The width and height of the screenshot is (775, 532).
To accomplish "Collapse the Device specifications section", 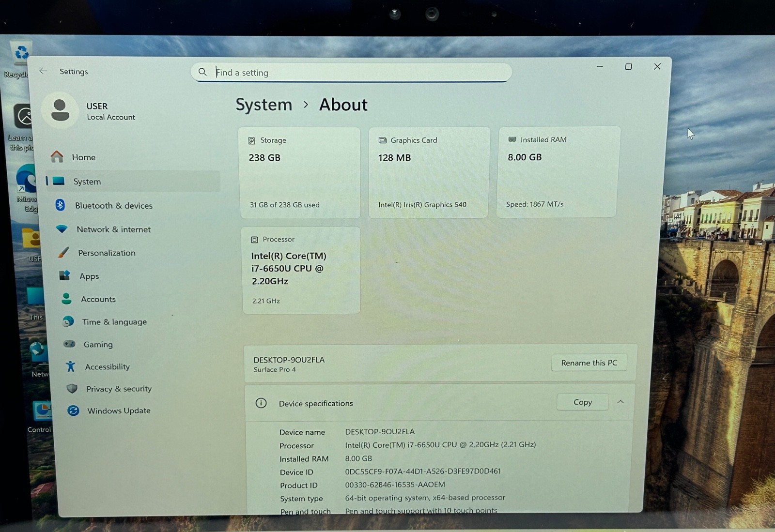I will coord(620,402).
